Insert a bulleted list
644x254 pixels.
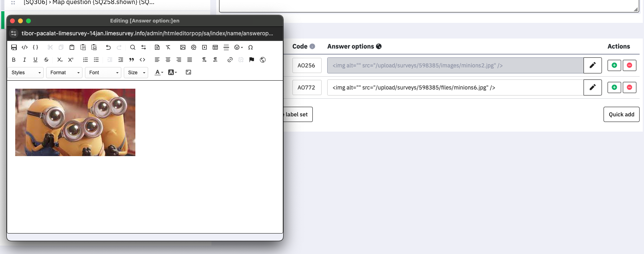96,60
